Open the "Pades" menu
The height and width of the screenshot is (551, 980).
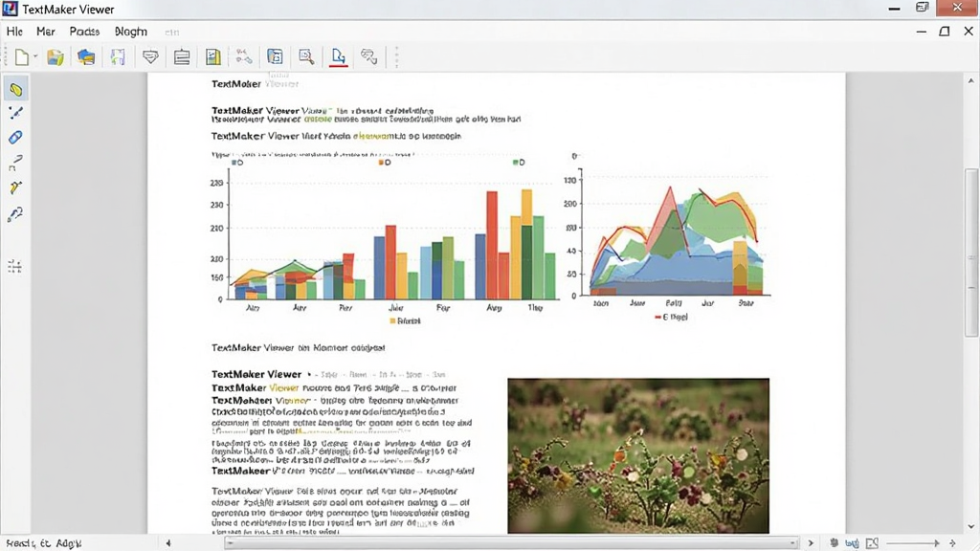click(84, 32)
